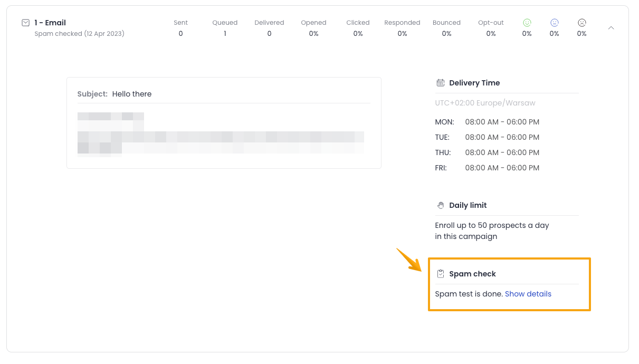Click the clipboard icon beside Spam check
This screenshot has height=364, width=639.
440,274
